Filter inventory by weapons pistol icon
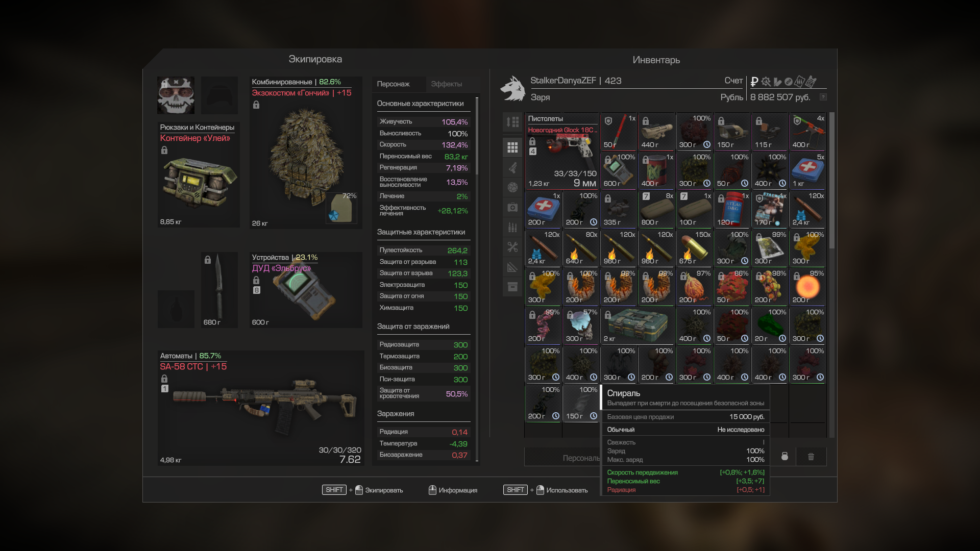Image resolution: width=980 pixels, height=551 pixels. click(512, 167)
